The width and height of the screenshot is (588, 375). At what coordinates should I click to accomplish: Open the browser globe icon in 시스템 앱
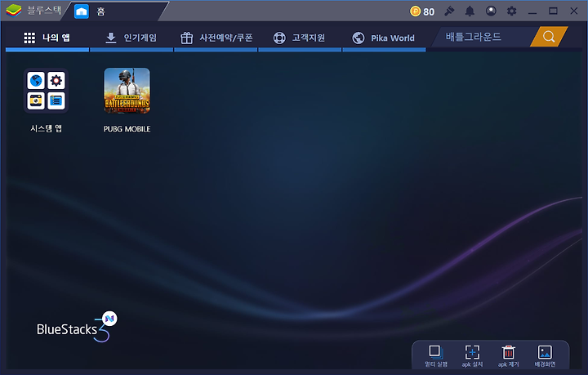[x=36, y=81]
